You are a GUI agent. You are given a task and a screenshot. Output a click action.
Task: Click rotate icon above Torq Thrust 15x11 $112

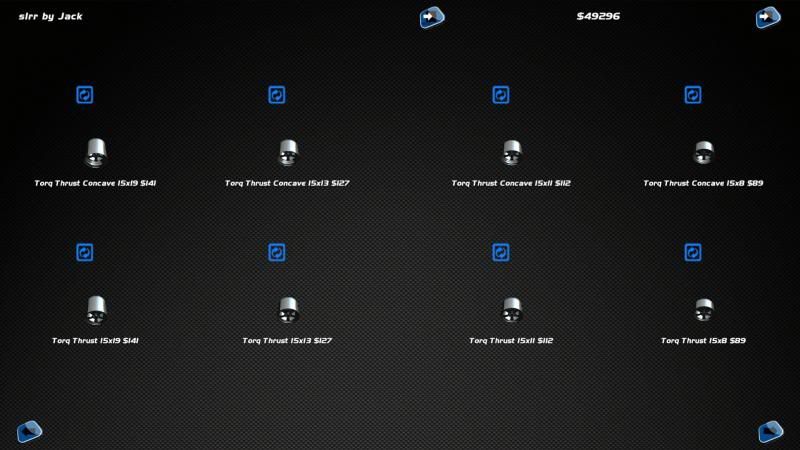pyautogui.click(x=501, y=253)
